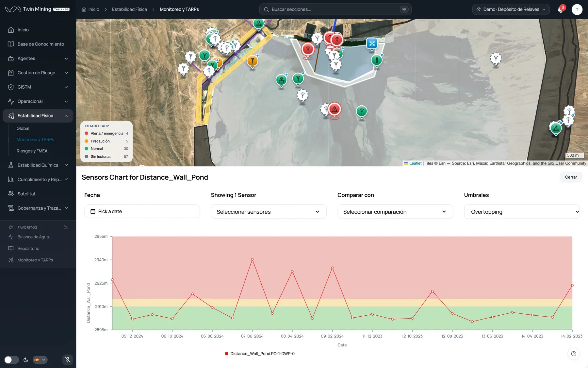Expand Gestión de Riesgo section

point(38,73)
